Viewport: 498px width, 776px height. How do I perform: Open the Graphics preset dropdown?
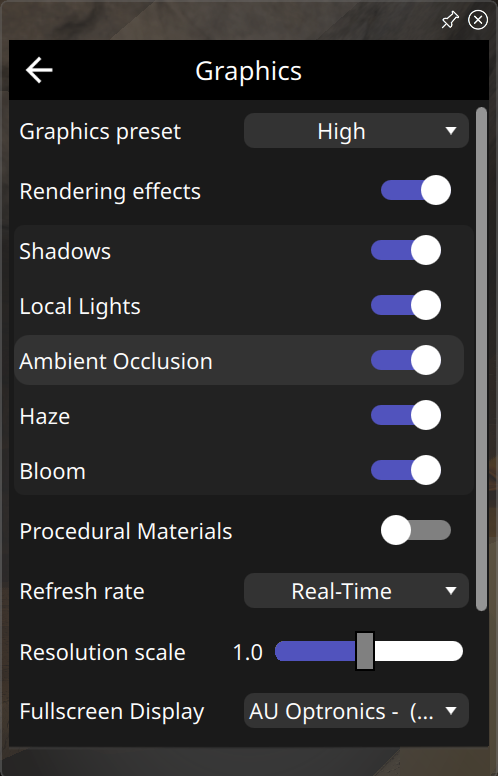tap(356, 131)
